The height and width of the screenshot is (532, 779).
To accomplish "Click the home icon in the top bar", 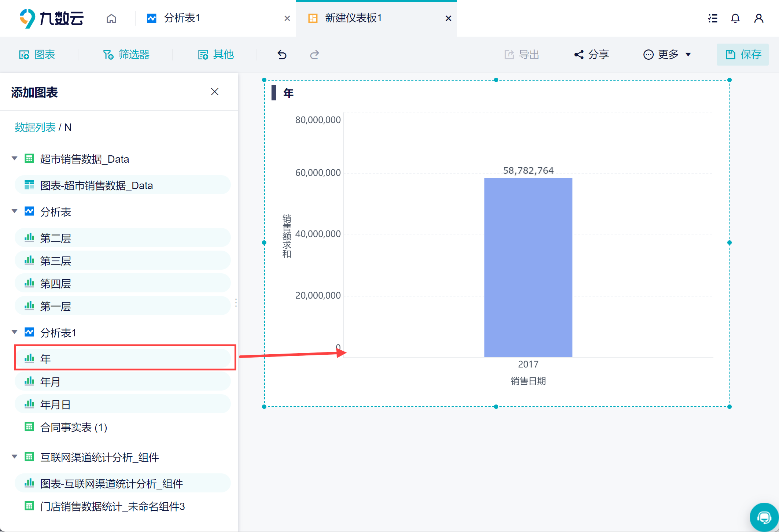I will 111,18.
